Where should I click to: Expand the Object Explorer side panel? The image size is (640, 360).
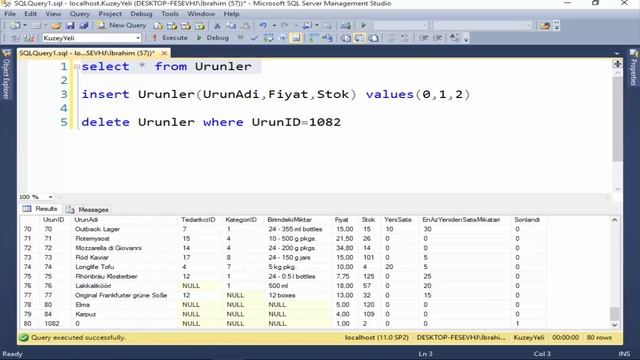pyautogui.click(x=6, y=75)
